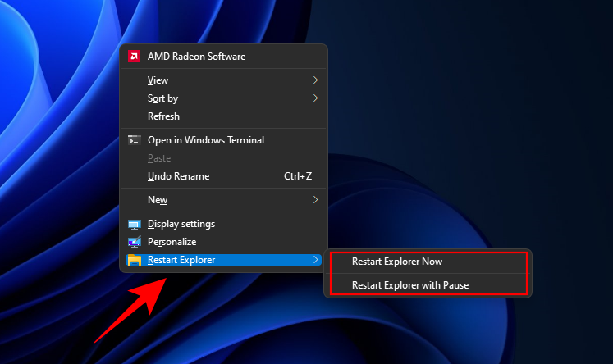The image size is (613, 364).
Task: Choose Undo Rename
Action: coord(223,175)
